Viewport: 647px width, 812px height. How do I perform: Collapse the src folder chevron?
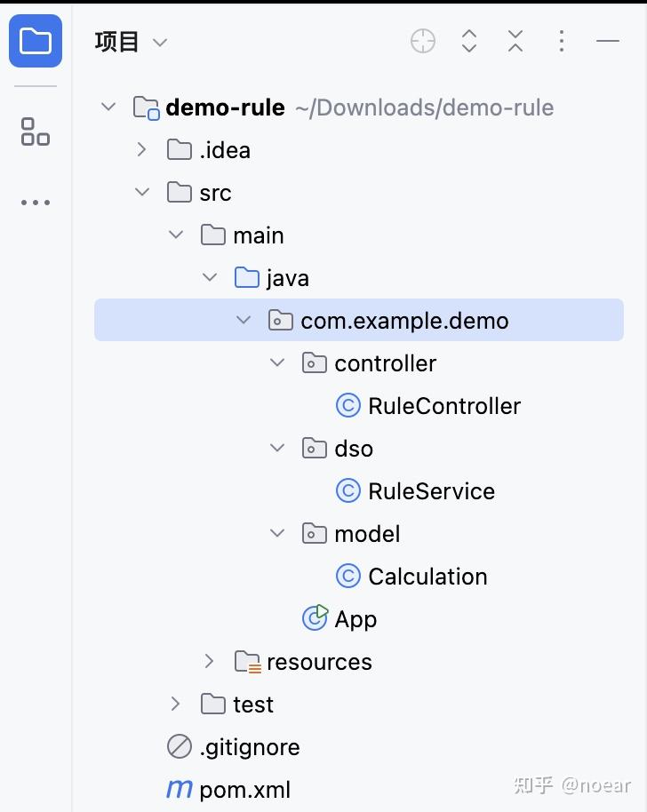[x=142, y=193]
